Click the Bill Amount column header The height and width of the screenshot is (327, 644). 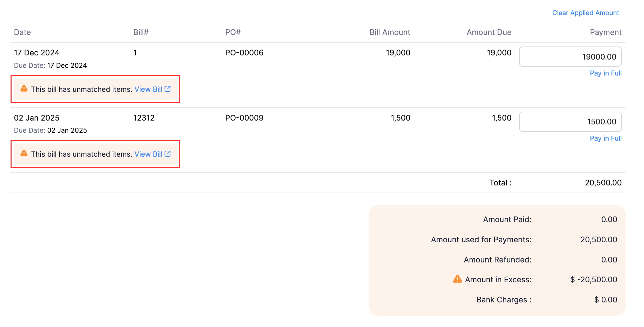[x=390, y=32]
